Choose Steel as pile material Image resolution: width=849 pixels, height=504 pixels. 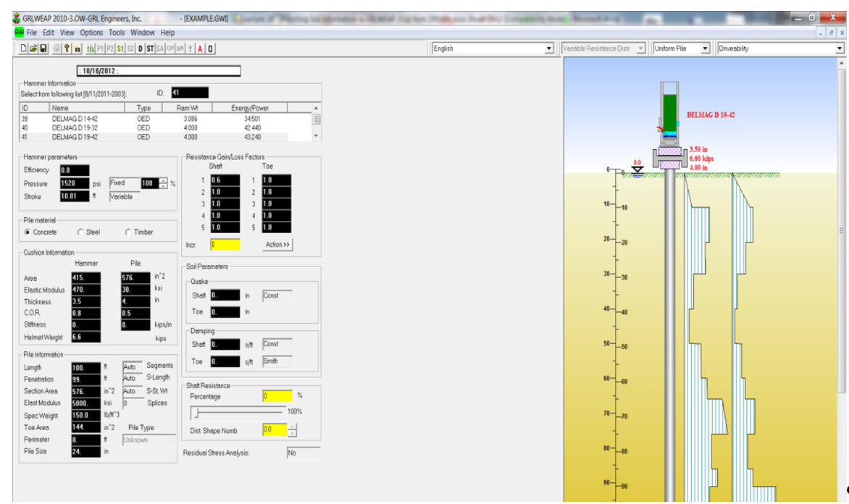point(80,232)
